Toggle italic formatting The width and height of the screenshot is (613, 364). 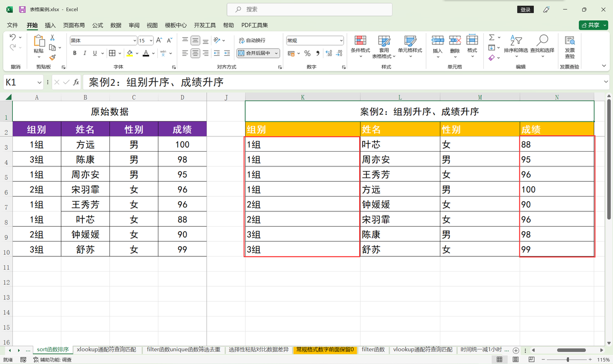click(85, 53)
